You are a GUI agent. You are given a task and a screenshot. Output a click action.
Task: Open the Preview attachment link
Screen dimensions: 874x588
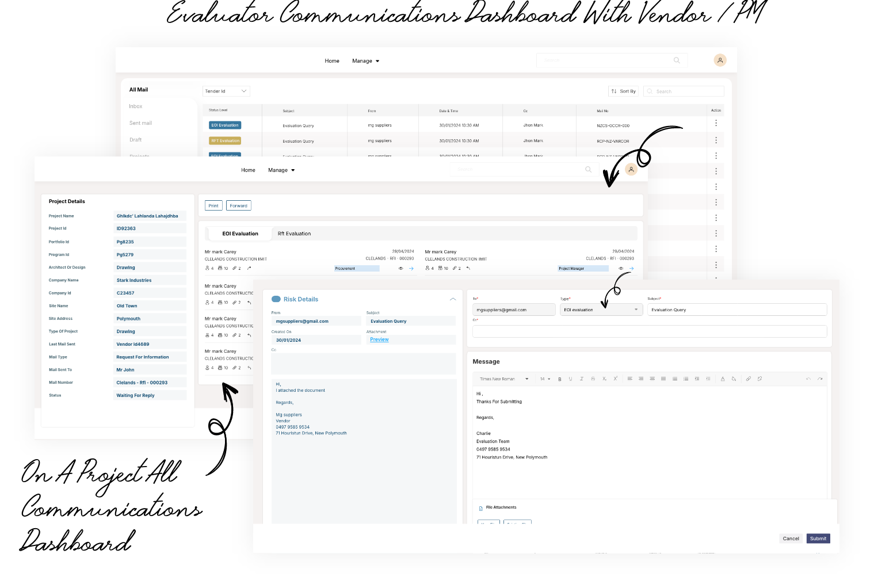click(379, 340)
